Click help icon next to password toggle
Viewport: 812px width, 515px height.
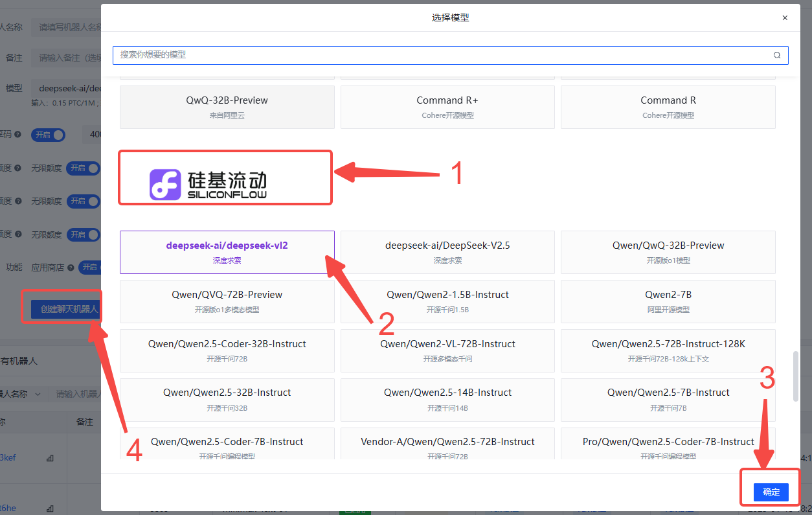[x=17, y=135]
